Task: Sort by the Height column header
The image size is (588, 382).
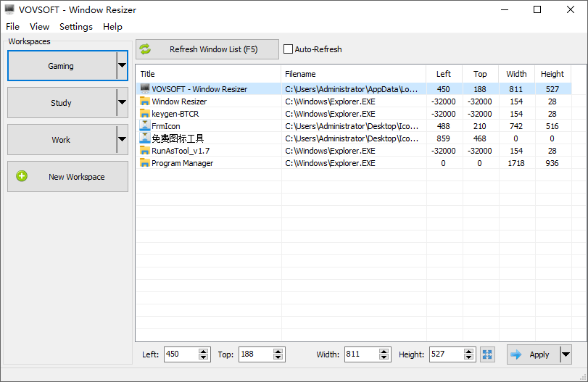Action: (552, 74)
